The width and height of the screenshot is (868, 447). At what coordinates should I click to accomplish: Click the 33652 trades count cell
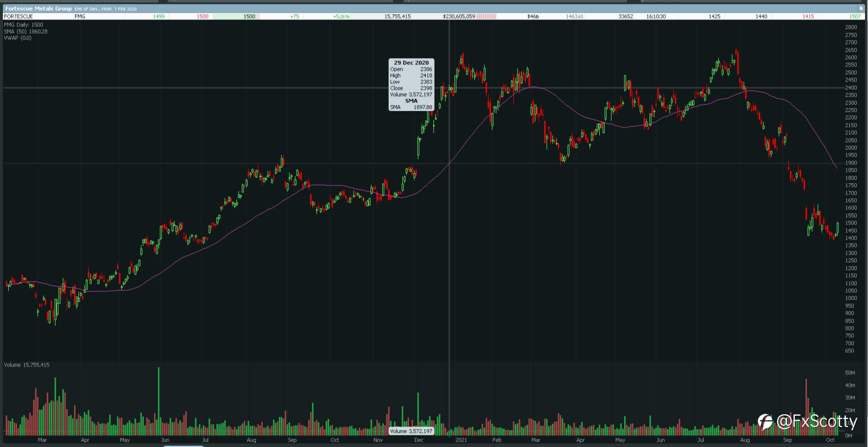(x=626, y=17)
